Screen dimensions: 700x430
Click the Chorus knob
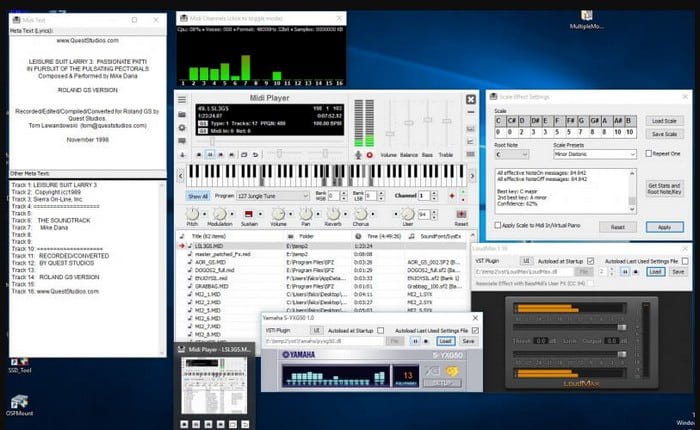[361, 214]
